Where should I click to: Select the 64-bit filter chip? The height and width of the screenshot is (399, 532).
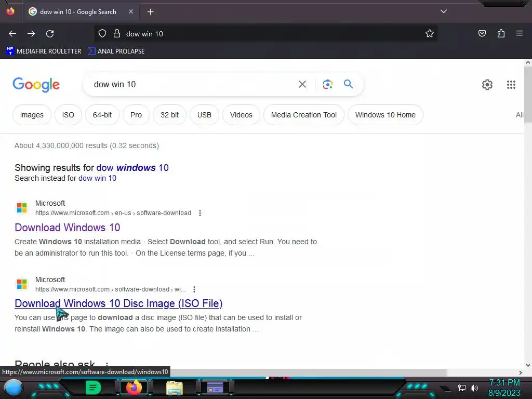click(102, 115)
